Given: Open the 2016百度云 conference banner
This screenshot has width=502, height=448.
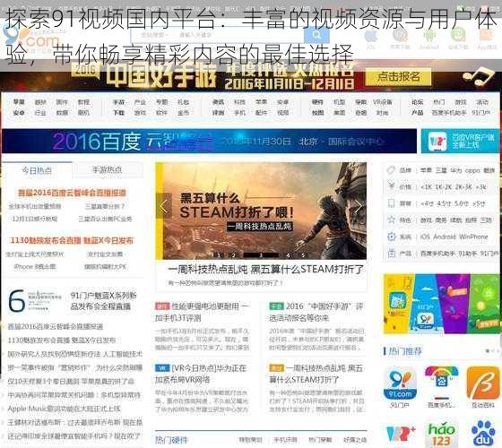Looking at the screenshot, I should point(210,142).
